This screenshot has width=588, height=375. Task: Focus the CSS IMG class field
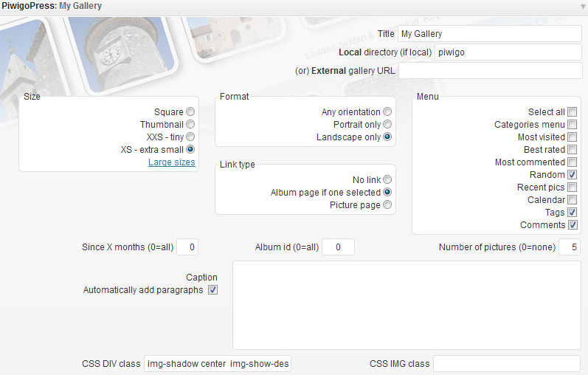coord(507,364)
